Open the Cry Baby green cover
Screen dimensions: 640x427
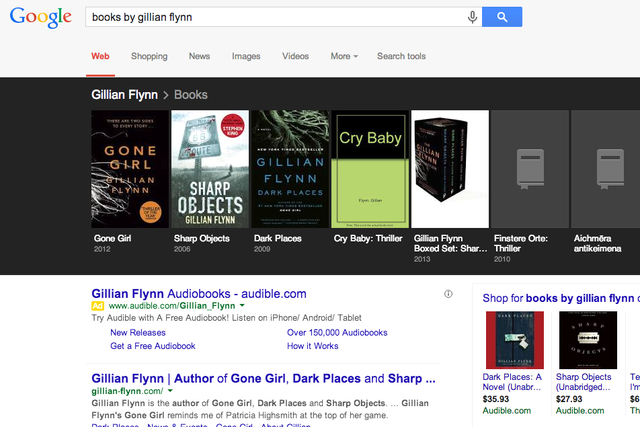(x=370, y=169)
